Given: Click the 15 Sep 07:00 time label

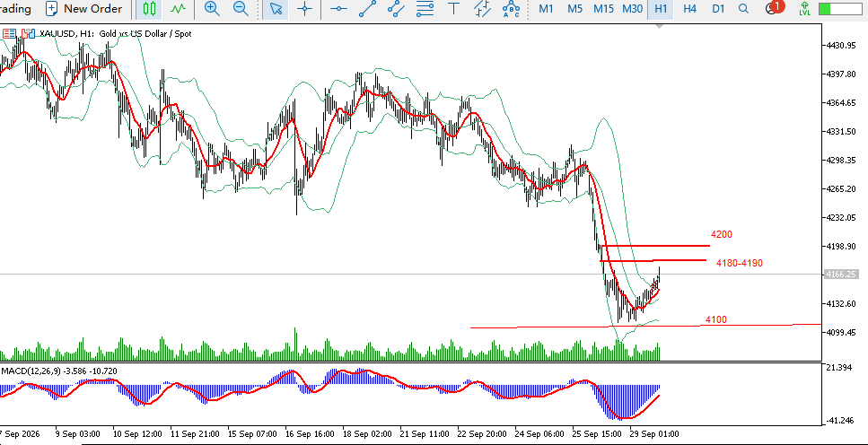Looking at the screenshot, I should pos(251,433).
